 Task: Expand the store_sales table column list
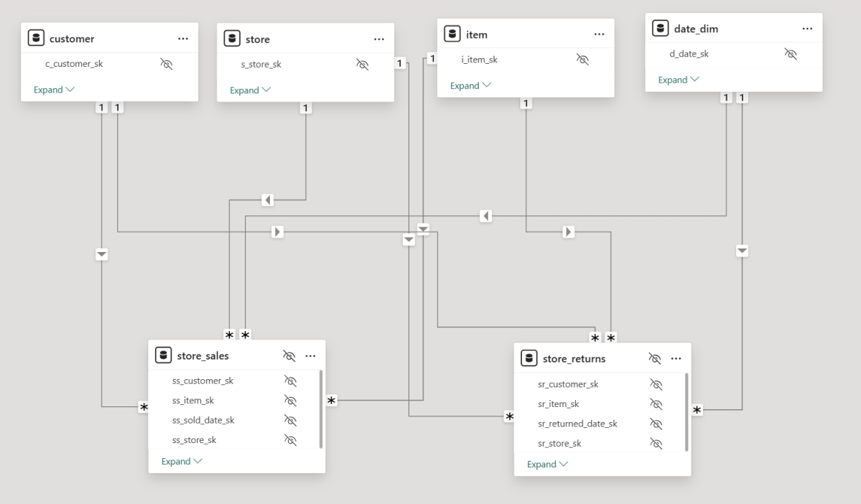pos(182,461)
